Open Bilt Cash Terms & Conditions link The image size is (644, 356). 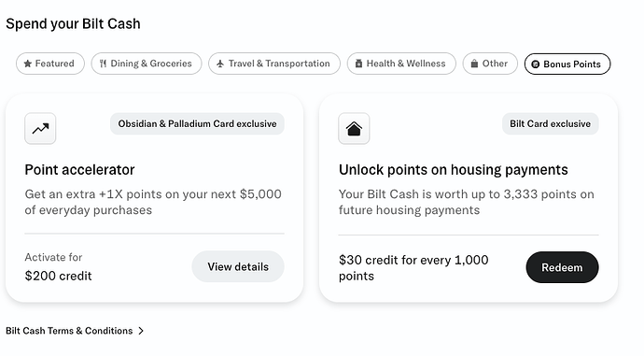[x=69, y=331]
